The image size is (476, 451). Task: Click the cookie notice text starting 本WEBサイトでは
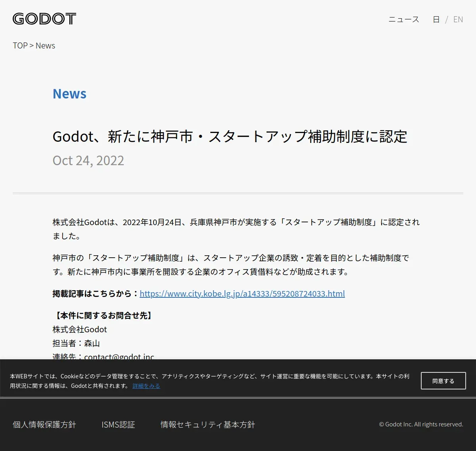click(209, 381)
